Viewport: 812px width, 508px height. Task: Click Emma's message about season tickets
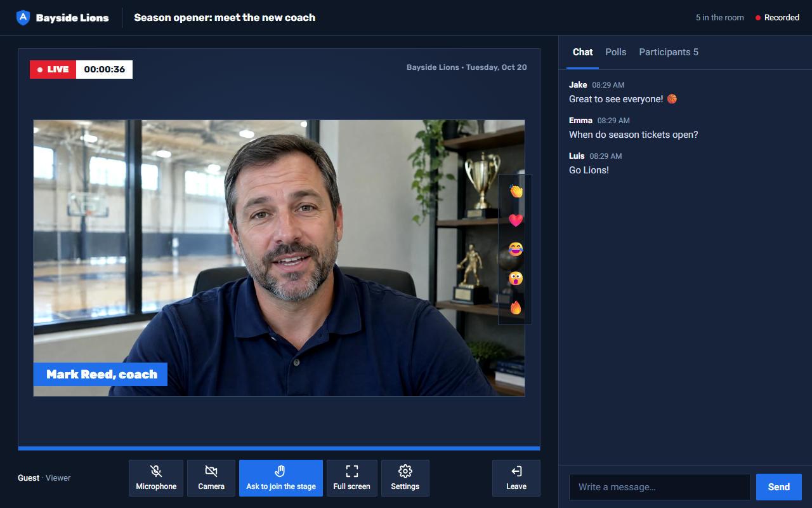tap(634, 135)
